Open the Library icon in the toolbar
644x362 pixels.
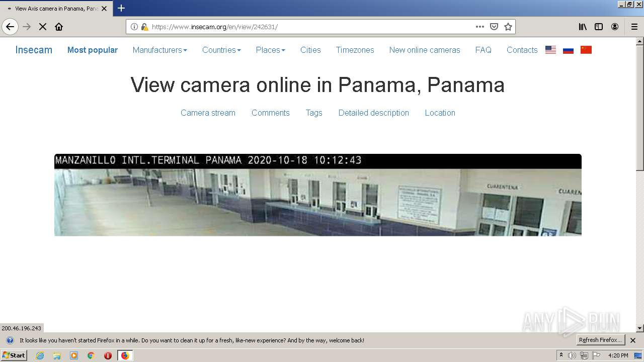(x=583, y=27)
